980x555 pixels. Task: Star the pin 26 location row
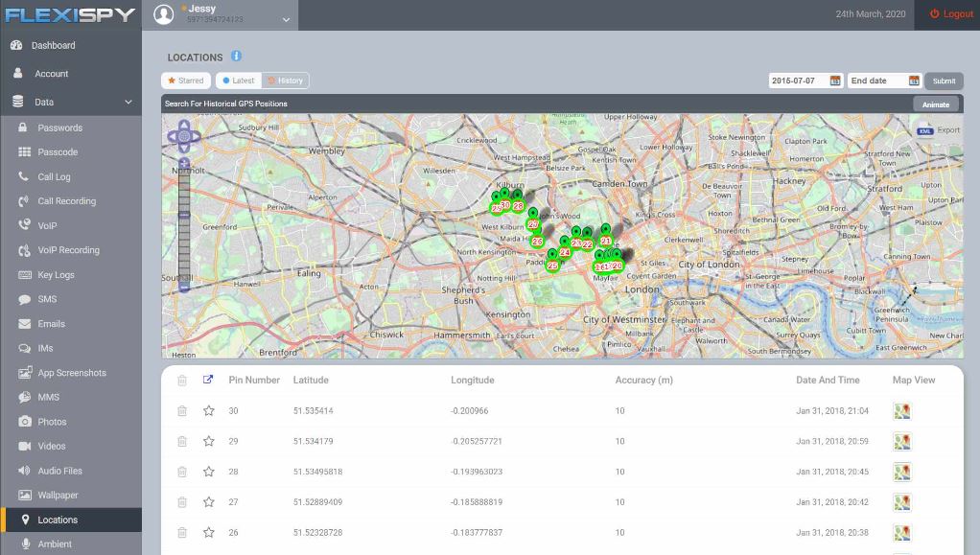coord(209,533)
